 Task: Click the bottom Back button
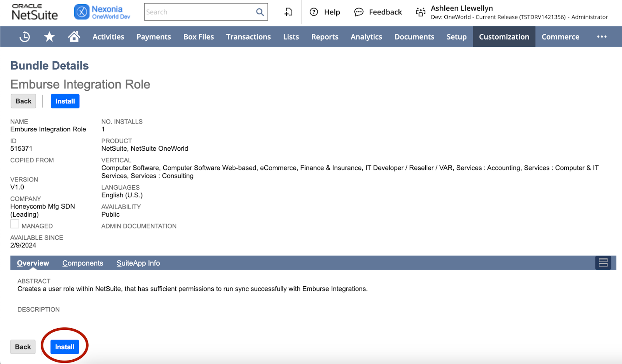click(x=23, y=347)
